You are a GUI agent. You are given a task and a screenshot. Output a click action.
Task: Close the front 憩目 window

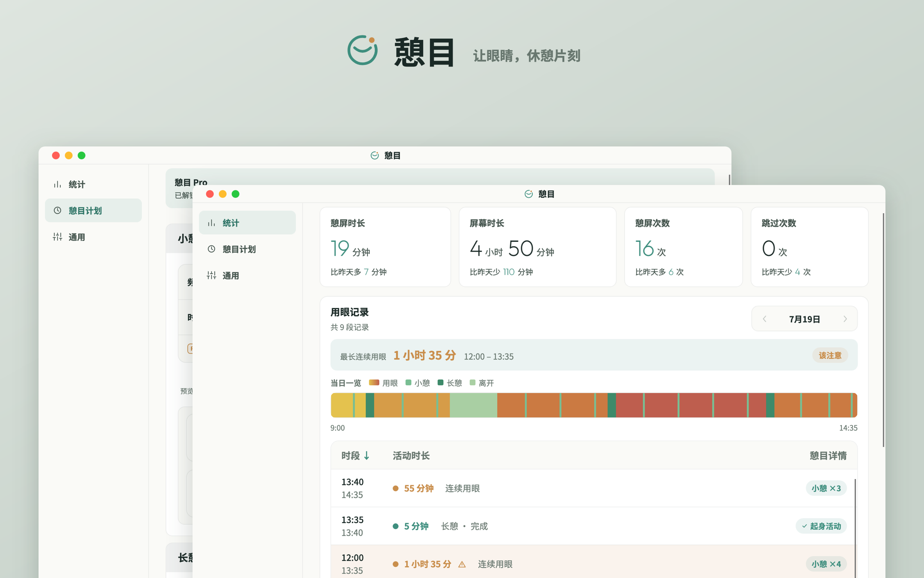point(210,194)
